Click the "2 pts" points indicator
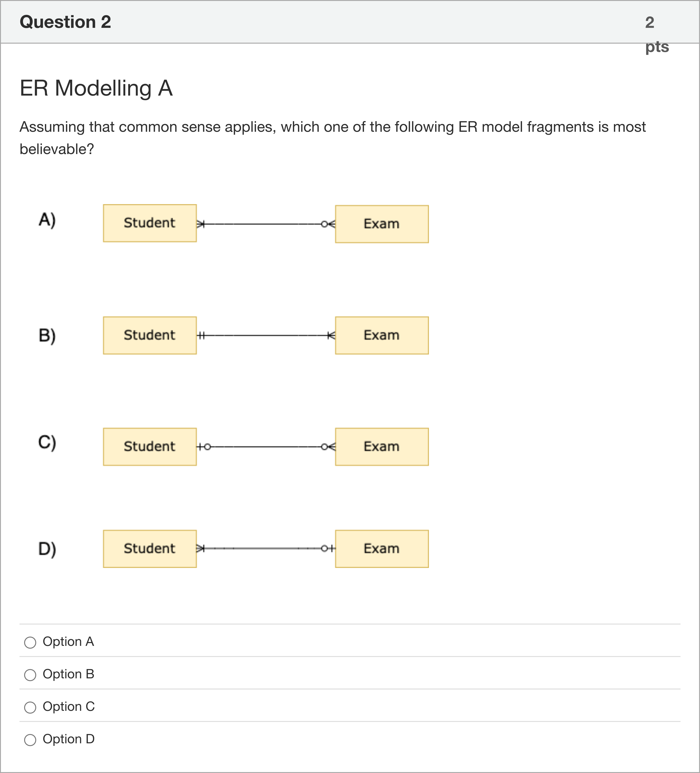Screen dimensions: 700x773 coord(656,34)
